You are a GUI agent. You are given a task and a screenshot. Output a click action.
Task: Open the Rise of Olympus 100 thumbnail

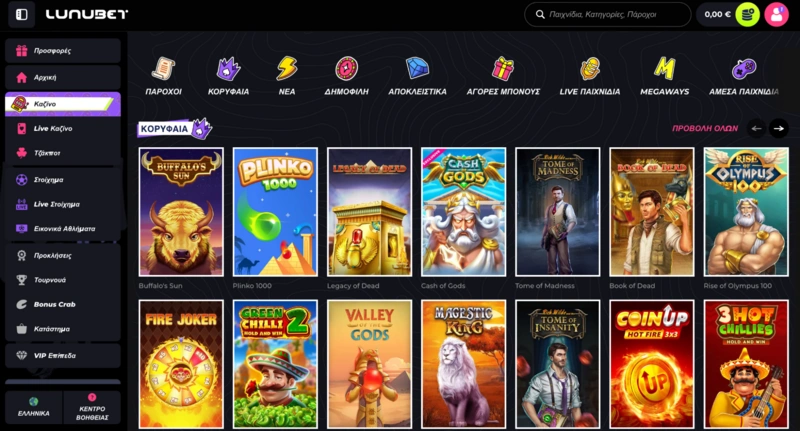point(746,212)
